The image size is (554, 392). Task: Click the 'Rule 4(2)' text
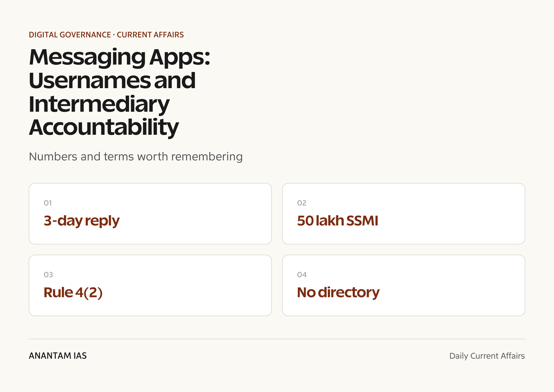tap(73, 293)
